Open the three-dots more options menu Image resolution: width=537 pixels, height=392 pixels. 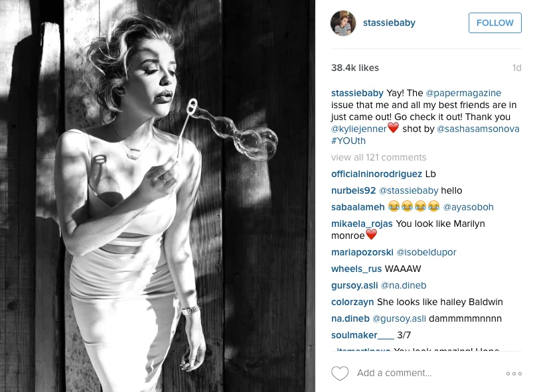point(514,373)
